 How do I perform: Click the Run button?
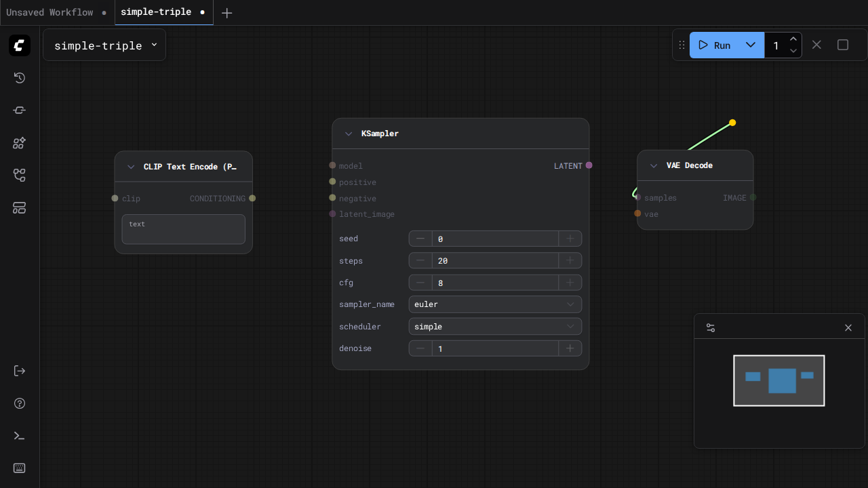(715, 45)
